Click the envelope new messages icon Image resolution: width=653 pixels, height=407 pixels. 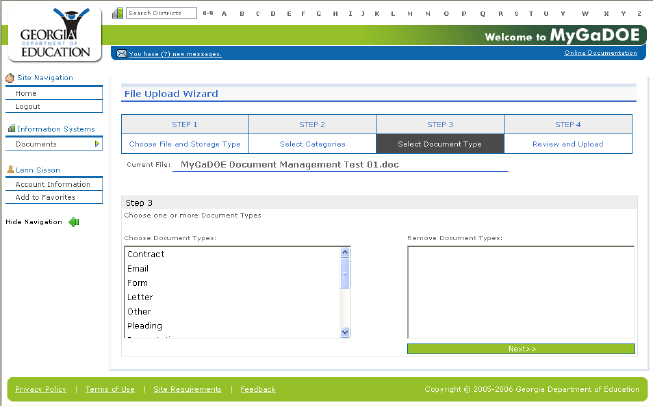(121, 53)
